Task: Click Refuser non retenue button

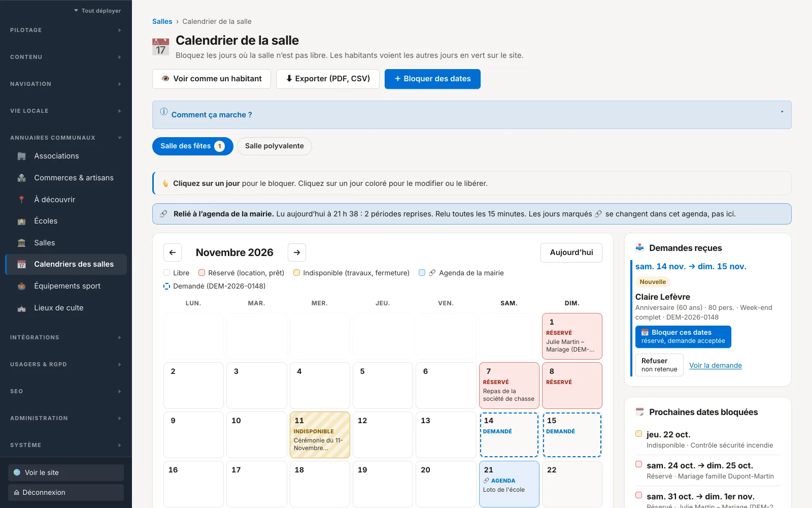Action: [659, 365]
